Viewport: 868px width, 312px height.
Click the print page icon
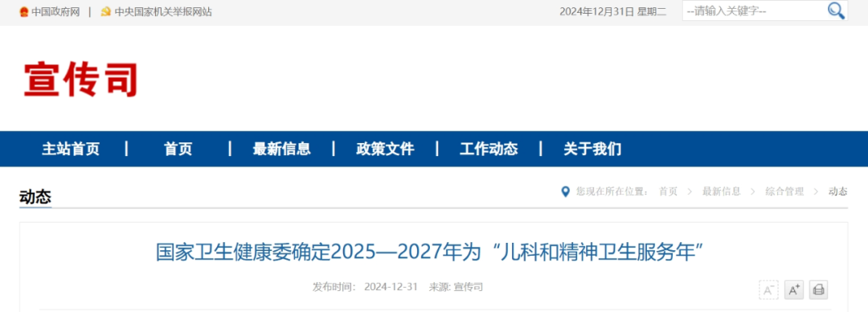[819, 289]
